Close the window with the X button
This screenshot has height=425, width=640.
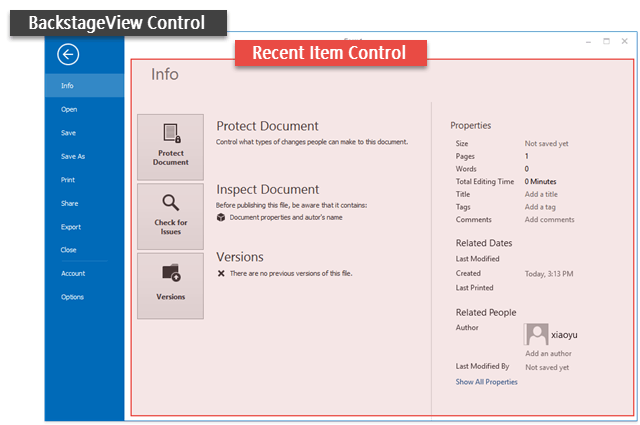pos(624,41)
